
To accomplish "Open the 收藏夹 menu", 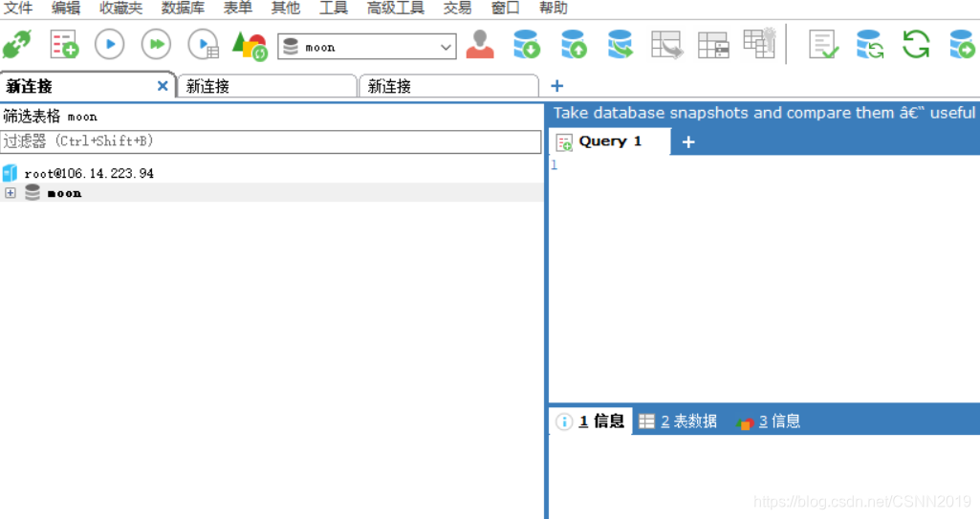I will [120, 8].
